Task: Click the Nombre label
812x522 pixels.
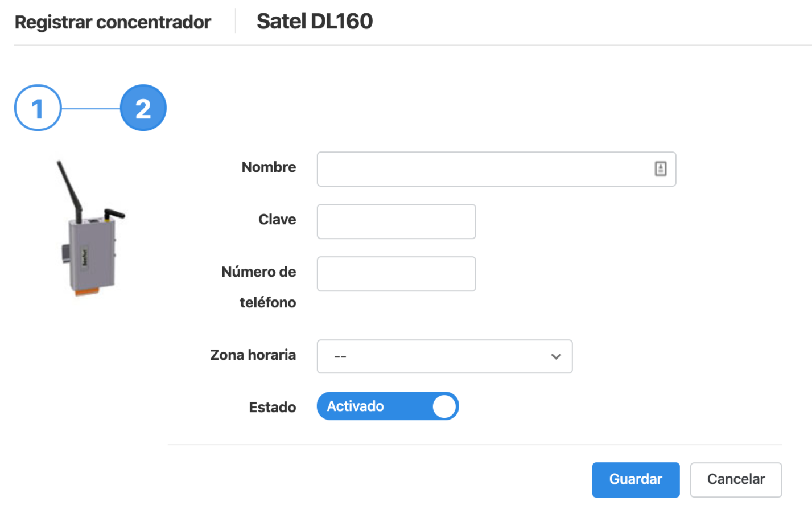Action: point(269,167)
